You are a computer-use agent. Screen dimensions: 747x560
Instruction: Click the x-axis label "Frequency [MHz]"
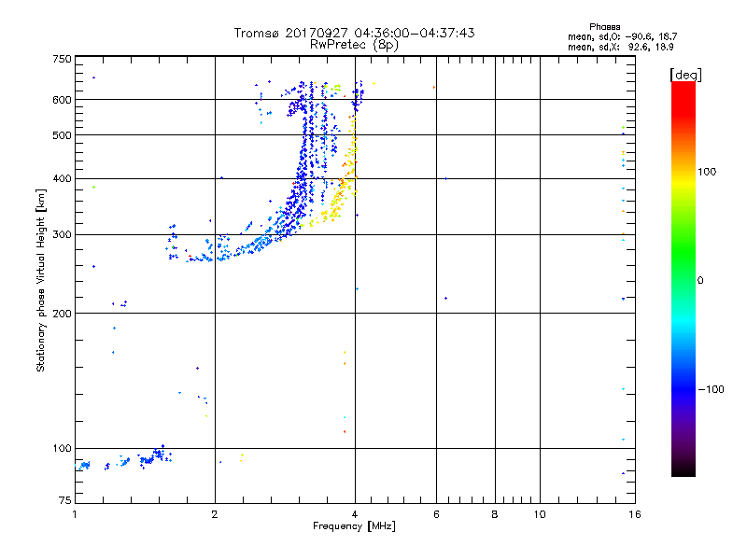click(354, 526)
